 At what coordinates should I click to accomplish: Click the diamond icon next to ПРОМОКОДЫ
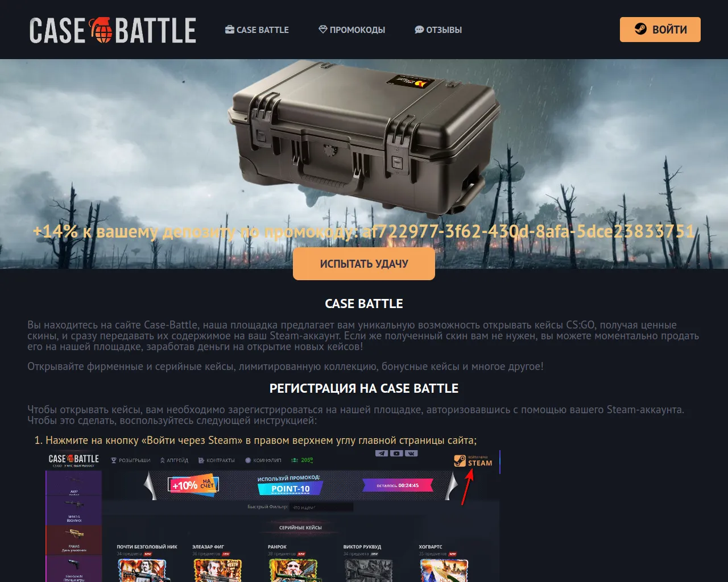(323, 30)
